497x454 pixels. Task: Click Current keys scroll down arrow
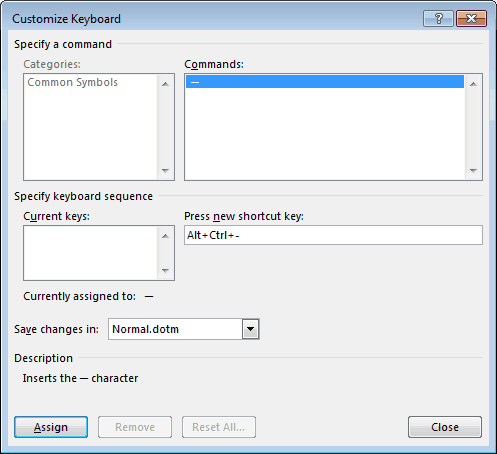(165, 270)
